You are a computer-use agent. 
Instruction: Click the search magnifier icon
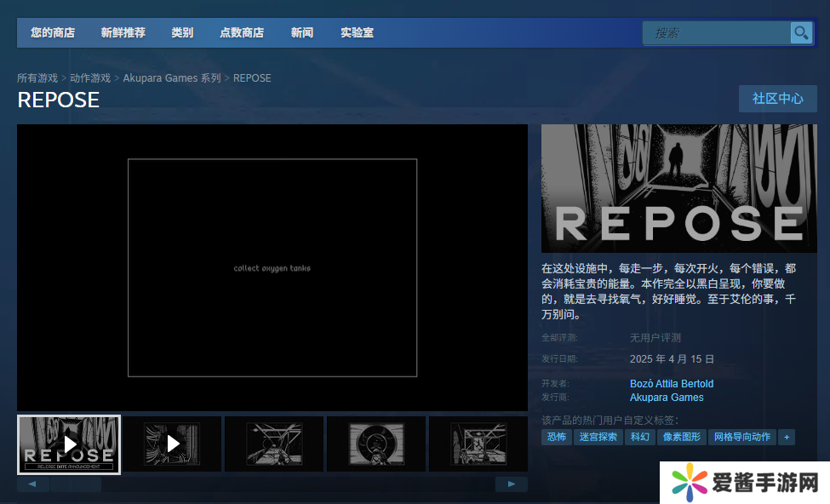(801, 33)
